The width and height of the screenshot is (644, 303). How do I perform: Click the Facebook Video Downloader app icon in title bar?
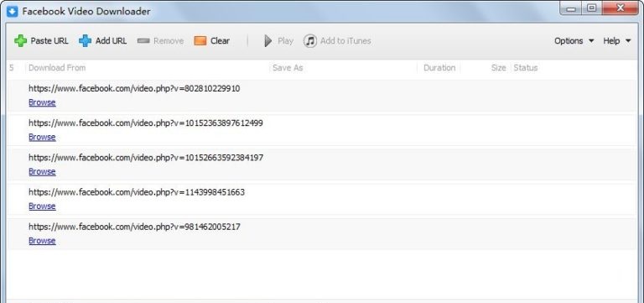coord(13,11)
